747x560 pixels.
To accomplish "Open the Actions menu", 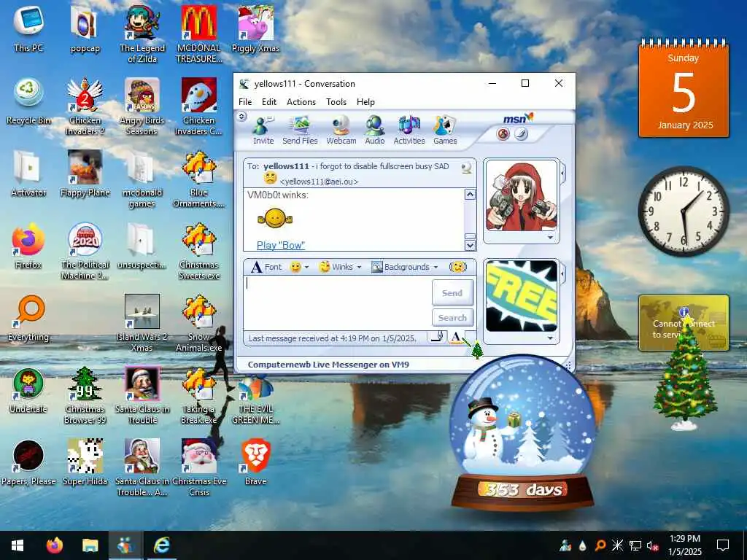I will coord(301,102).
